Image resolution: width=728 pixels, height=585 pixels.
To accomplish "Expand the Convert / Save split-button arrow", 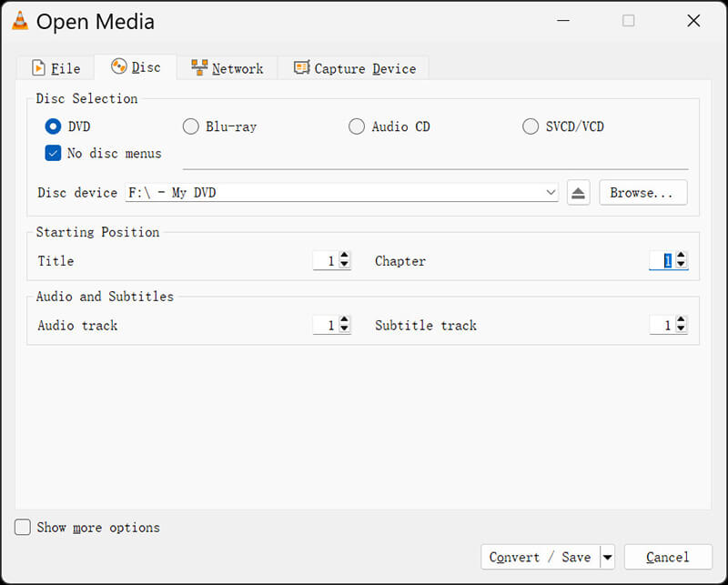I will pyautogui.click(x=607, y=557).
